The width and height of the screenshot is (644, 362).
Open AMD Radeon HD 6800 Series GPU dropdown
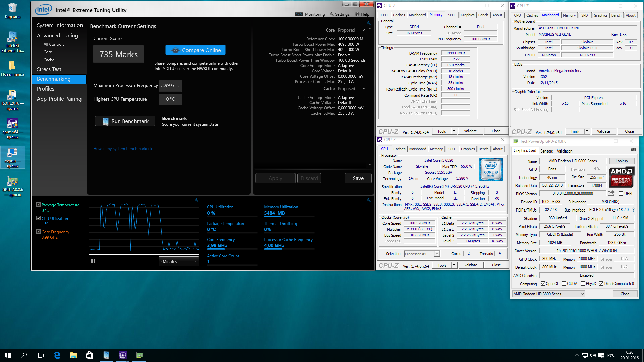click(549, 294)
